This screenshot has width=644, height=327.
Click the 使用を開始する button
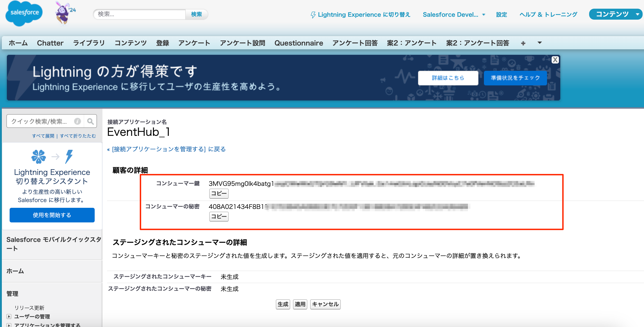click(x=52, y=215)
